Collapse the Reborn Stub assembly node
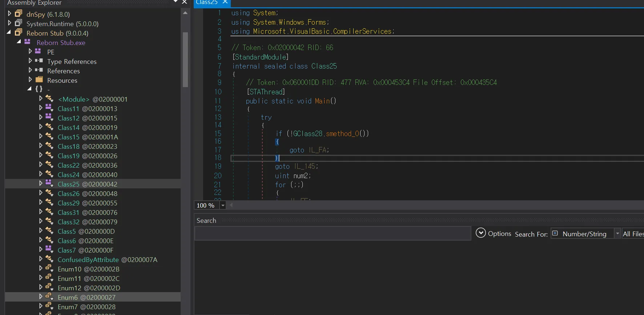 (x=9, y=33)
